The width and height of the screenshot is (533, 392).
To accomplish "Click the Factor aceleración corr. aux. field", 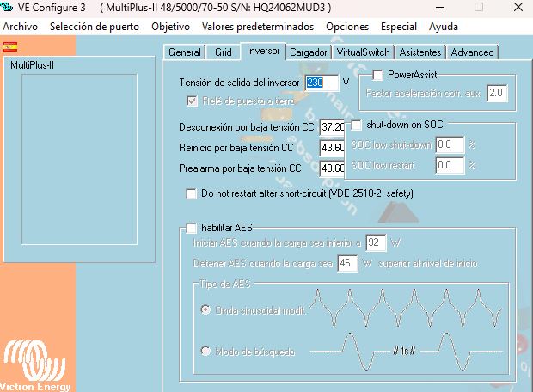I will (497, 93).
